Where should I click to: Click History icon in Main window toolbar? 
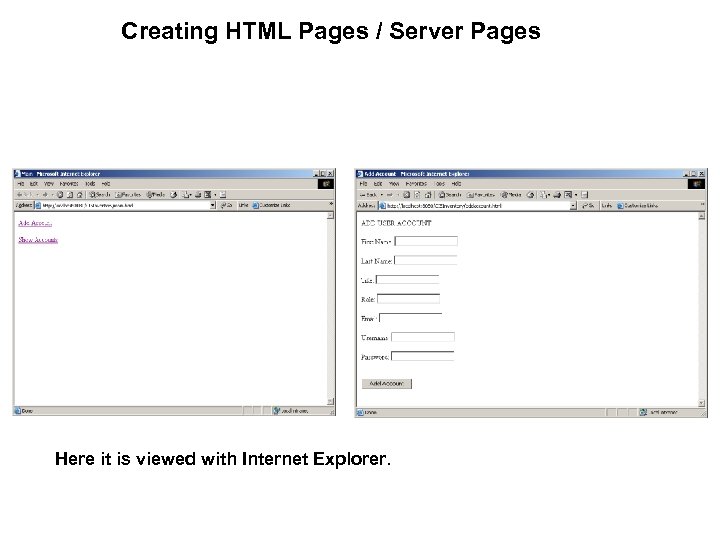(x=174, y=195)
